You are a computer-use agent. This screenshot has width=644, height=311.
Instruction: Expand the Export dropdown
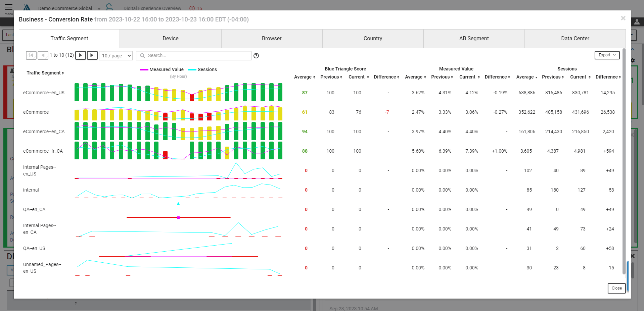click(x=607, y=55)
